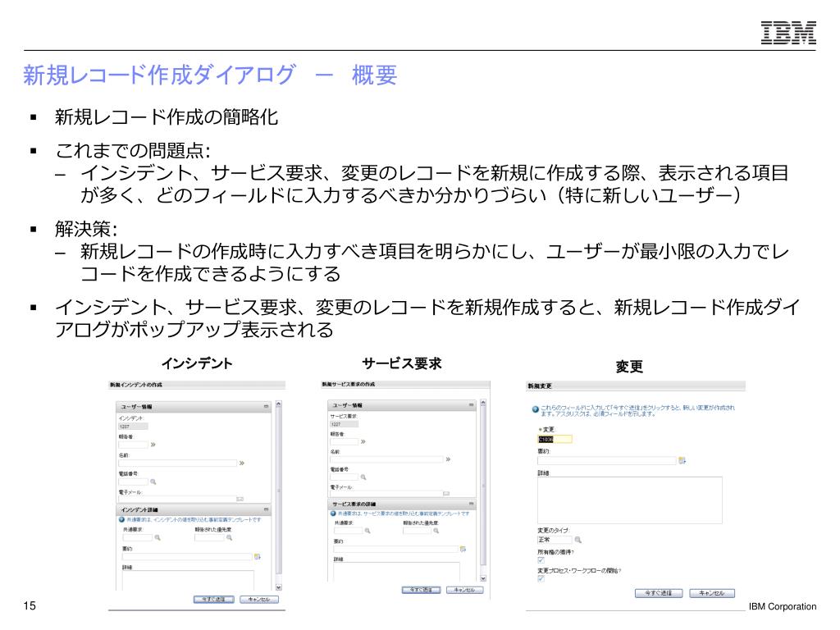
Task: Collapse インシデント詳細 section
Action: (x=267, y=509)
